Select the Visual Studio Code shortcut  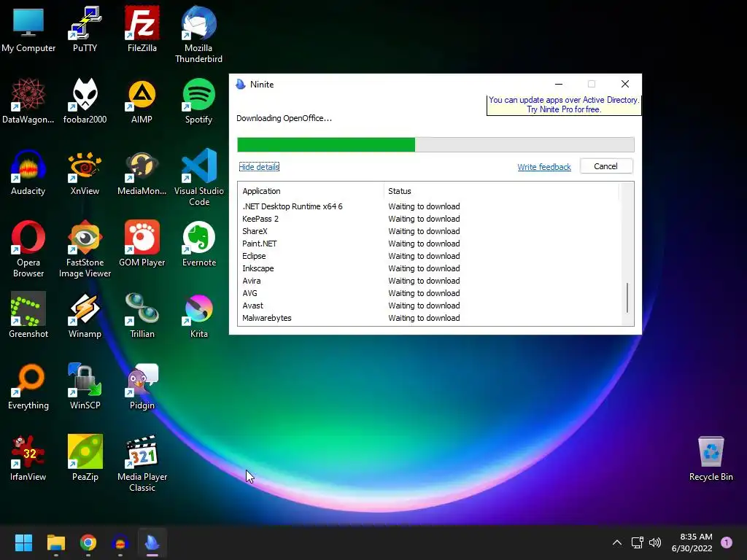(198, 177)
